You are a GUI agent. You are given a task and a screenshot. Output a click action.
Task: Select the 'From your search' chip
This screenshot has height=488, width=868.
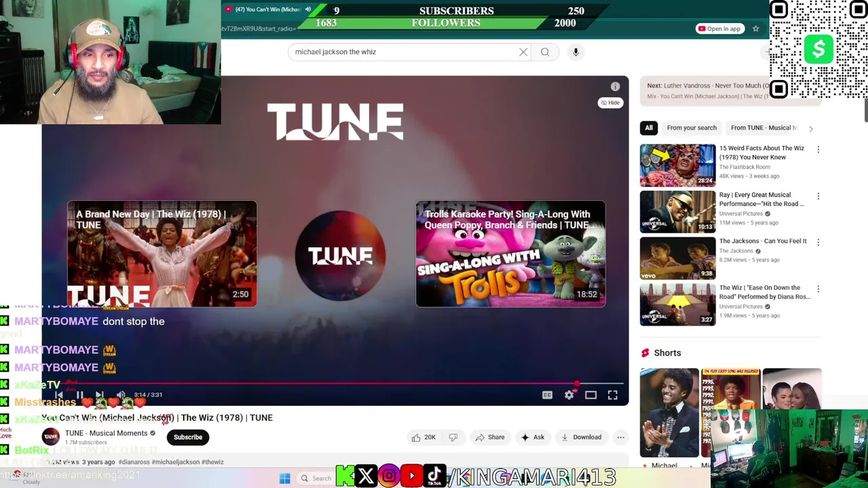692,127
